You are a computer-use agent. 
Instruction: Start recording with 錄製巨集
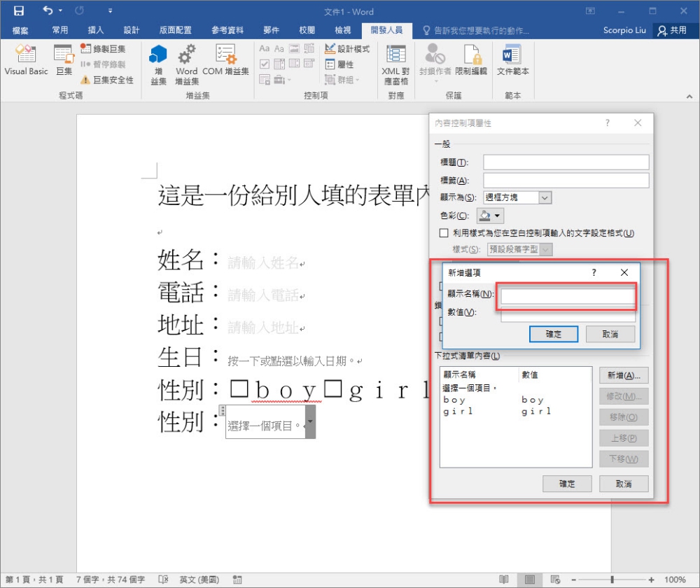103,49
